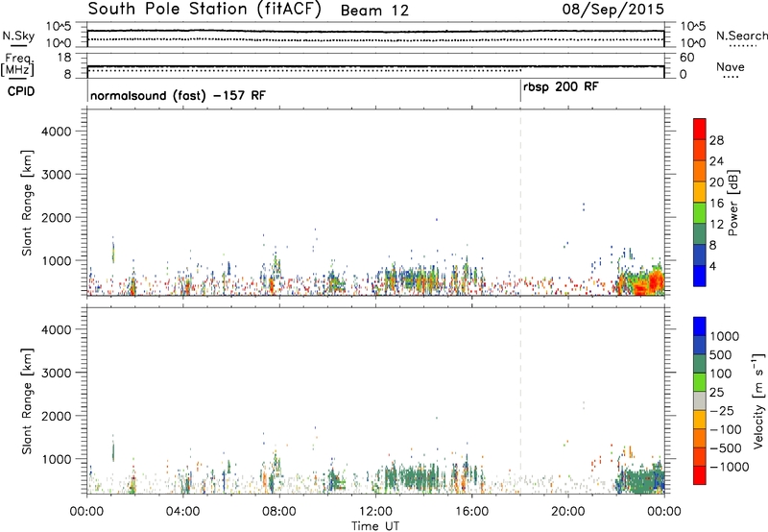
Task: Click the 'Nave' legend label
Action: pyautogui.click(x=731, y=66)
